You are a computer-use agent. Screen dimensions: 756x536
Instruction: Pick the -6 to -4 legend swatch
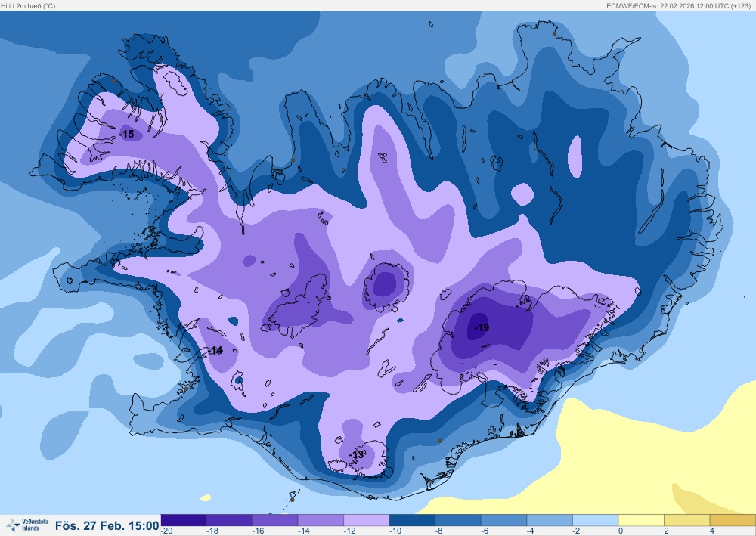click(x=504, y=520)
